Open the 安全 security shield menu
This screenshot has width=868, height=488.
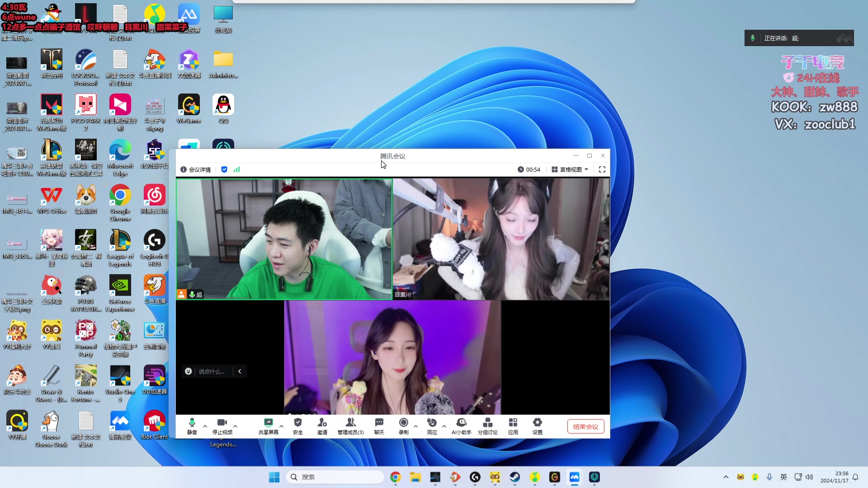click(x=297, y=426)
